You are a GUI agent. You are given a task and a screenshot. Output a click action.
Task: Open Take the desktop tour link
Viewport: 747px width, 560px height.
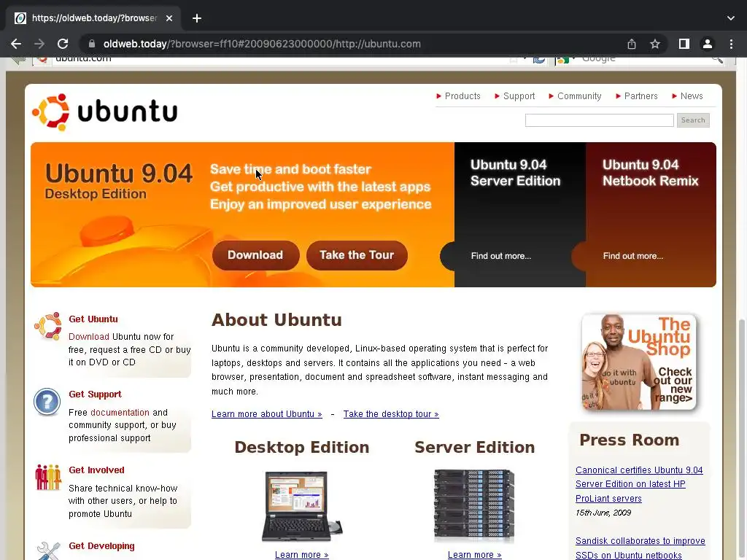[x=391, y=414]
